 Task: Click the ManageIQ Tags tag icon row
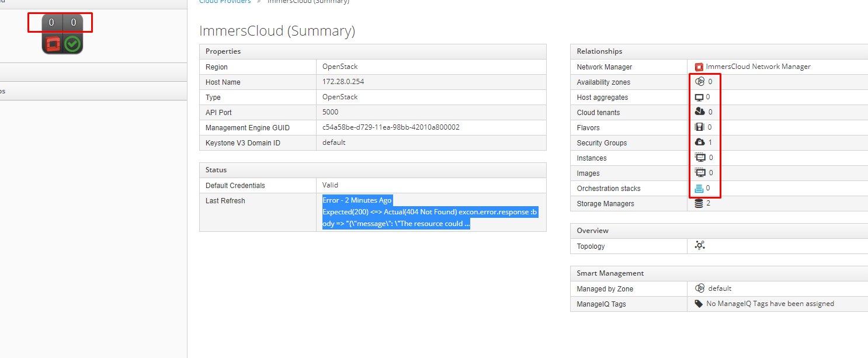[x=719, y=304]
